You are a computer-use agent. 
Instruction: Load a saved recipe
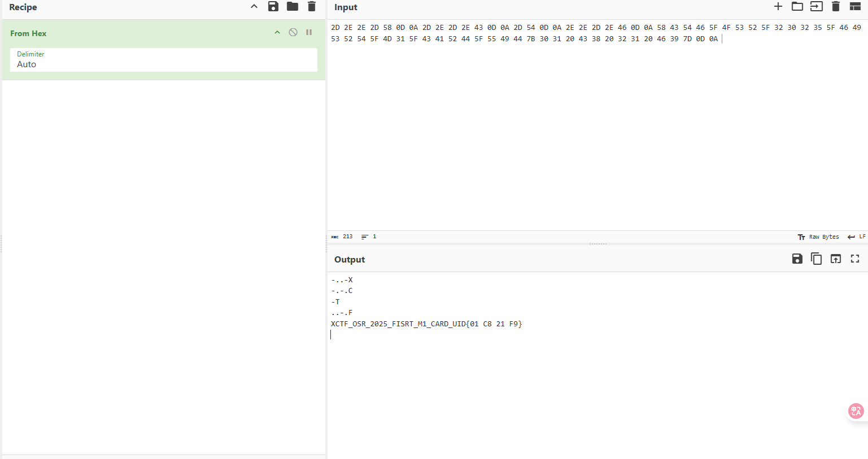[x=293, y=7]
